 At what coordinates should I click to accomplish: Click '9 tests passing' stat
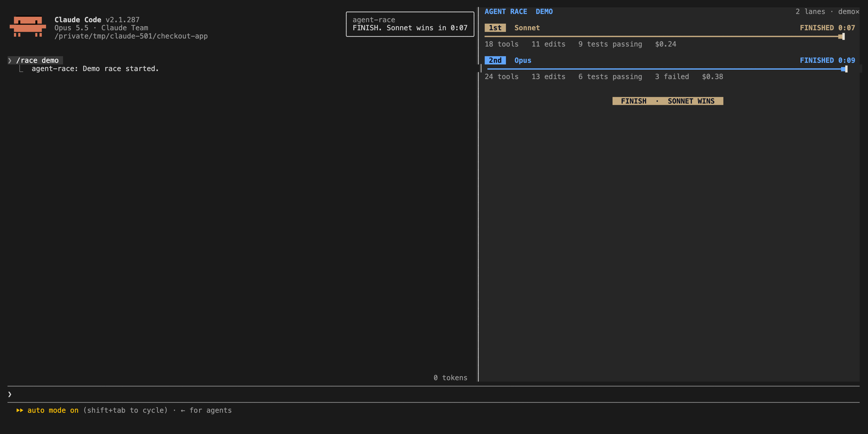pyautogui.click(x=610, y=44)
